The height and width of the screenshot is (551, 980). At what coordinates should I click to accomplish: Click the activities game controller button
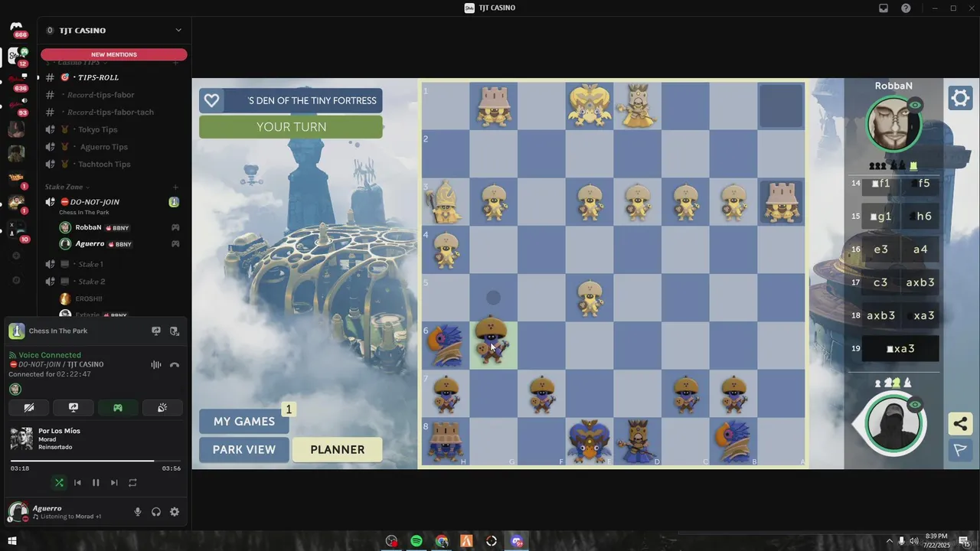coord(118,408)
